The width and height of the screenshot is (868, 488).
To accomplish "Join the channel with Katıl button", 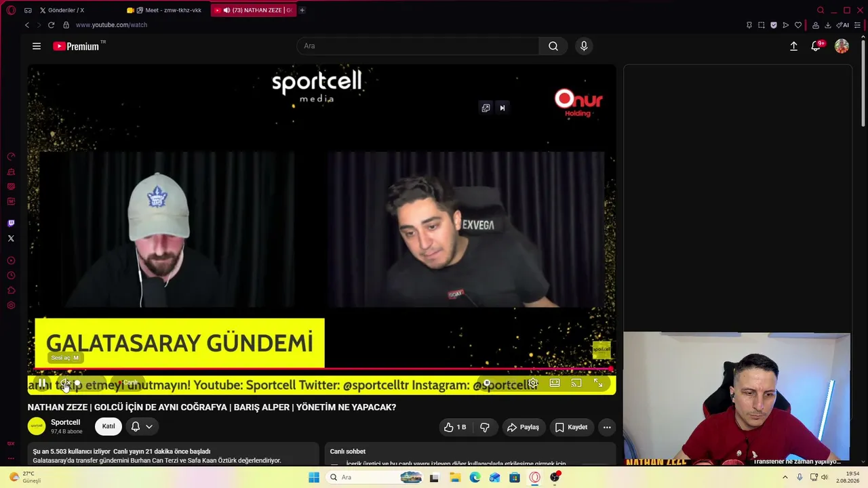I will (108, 426).
